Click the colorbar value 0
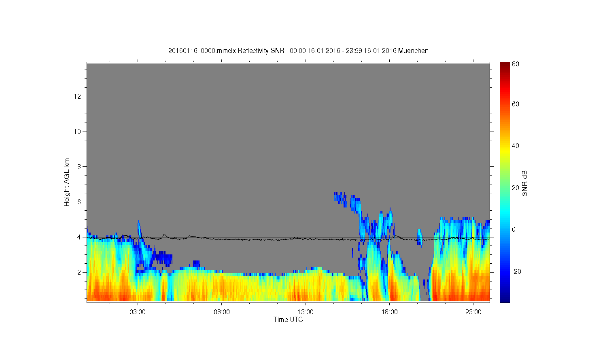607x364 pixels. [514, 229]
